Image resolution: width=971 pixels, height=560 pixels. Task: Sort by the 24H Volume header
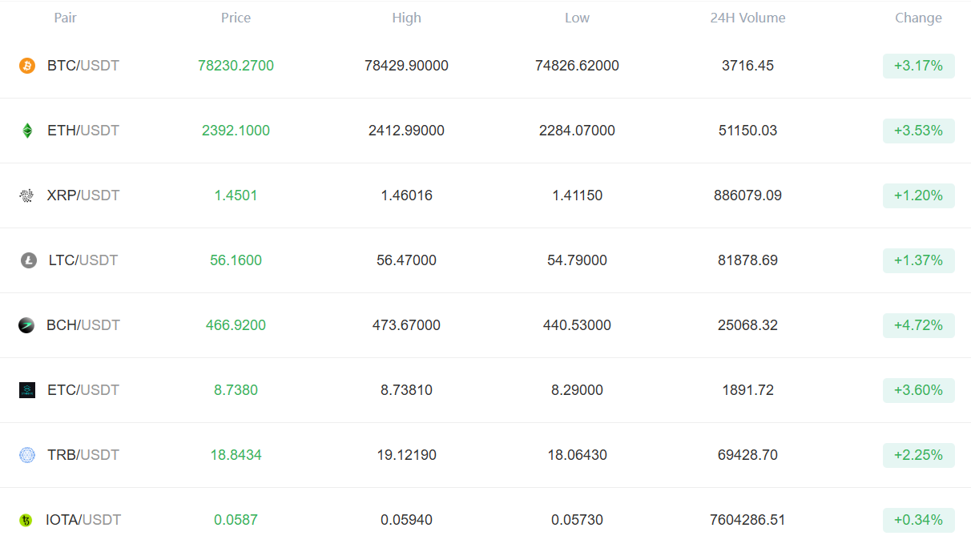click(x=747, y=18)
